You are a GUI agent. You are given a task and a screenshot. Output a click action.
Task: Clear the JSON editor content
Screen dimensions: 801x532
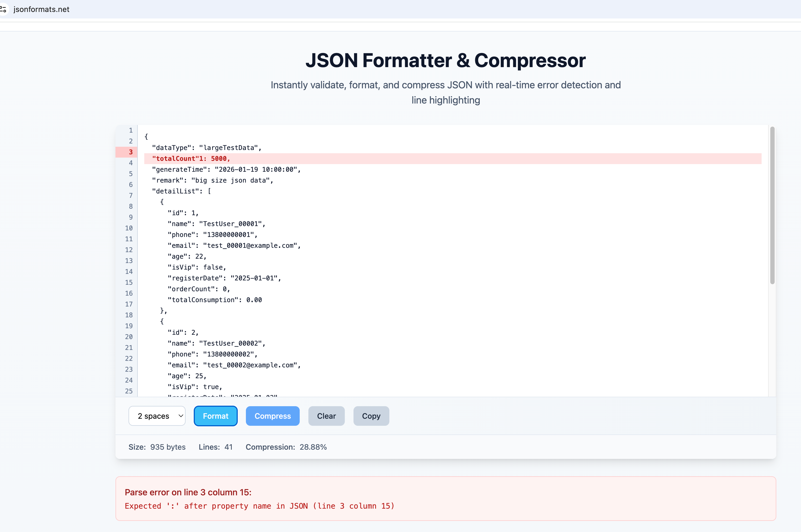(326, 416)
